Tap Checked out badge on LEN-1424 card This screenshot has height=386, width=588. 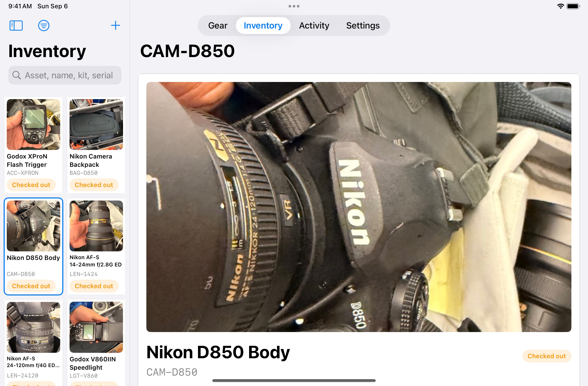click(94, 286)
